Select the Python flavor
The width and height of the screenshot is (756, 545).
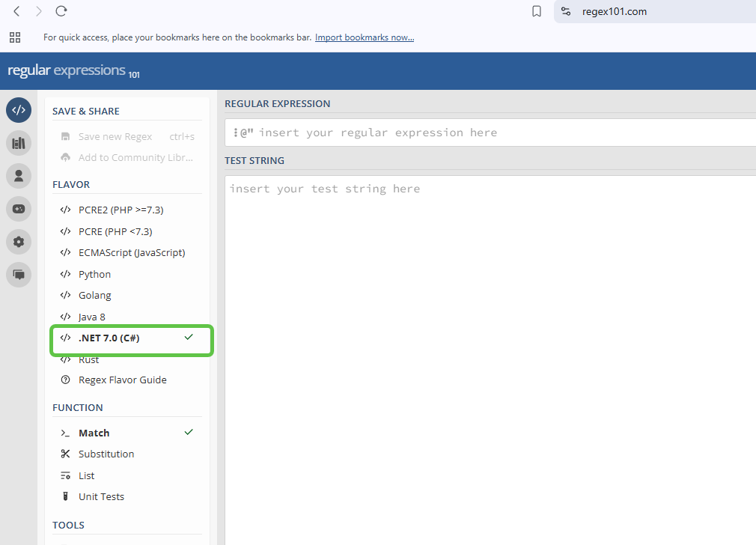[x=94, y=274]
